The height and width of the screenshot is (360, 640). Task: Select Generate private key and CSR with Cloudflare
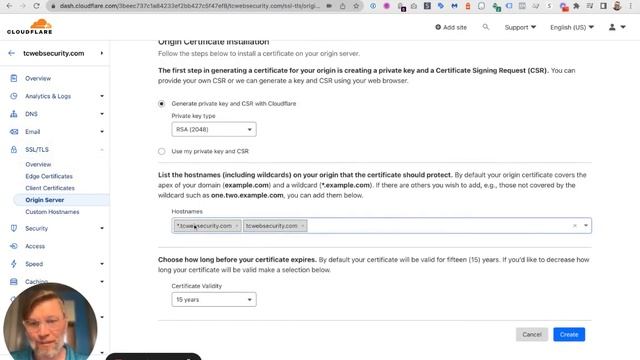162,104
